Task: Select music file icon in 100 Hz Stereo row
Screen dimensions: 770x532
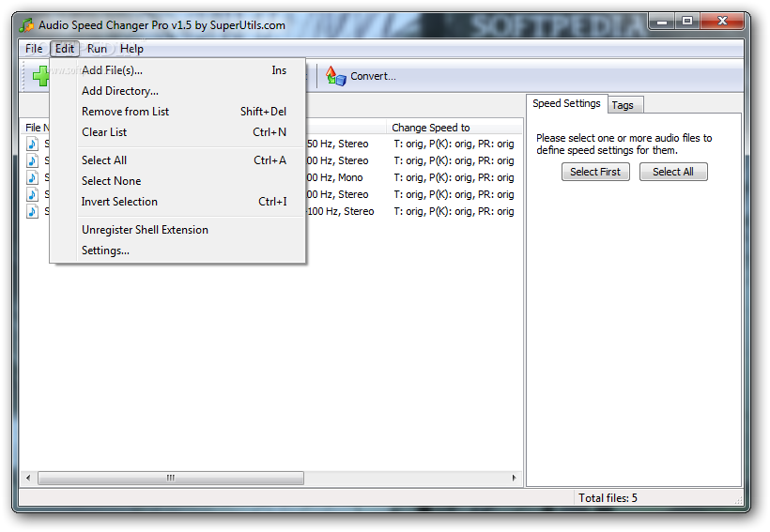Action: (33, 211)
